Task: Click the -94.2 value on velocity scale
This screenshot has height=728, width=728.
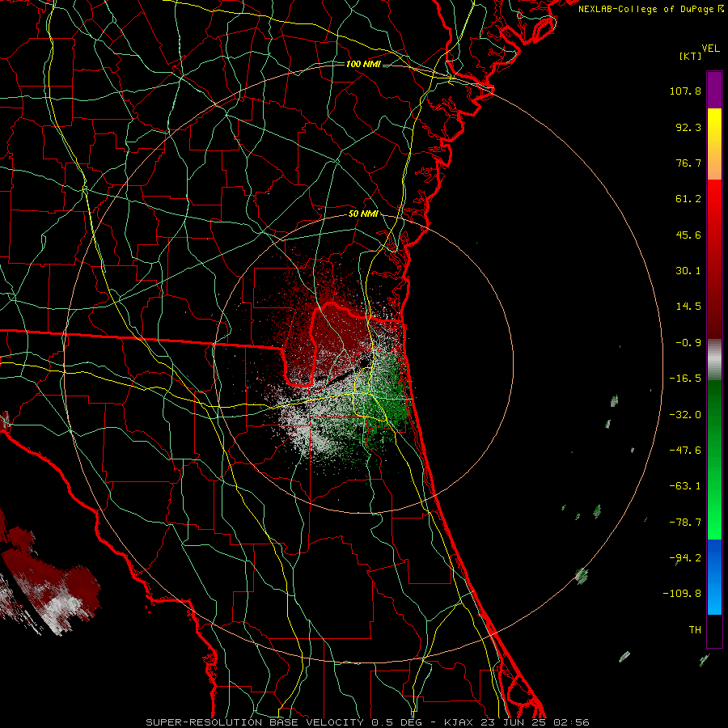Action: (685, 558)
